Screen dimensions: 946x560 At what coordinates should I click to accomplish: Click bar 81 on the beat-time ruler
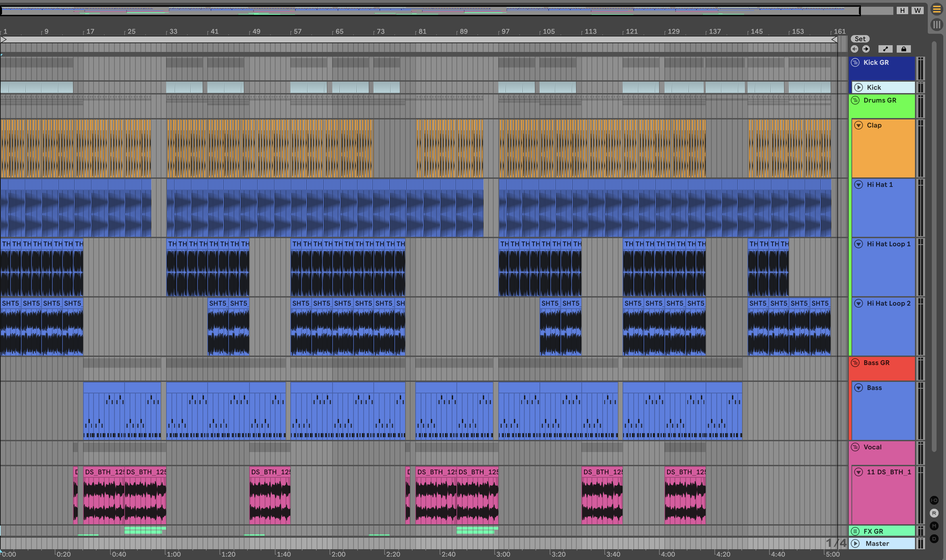point(422,32)
